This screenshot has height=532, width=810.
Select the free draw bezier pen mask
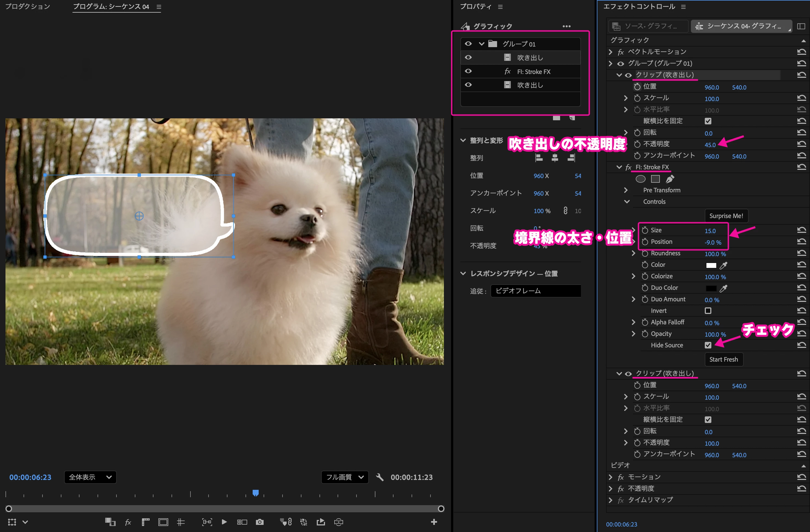pos(670,179)
